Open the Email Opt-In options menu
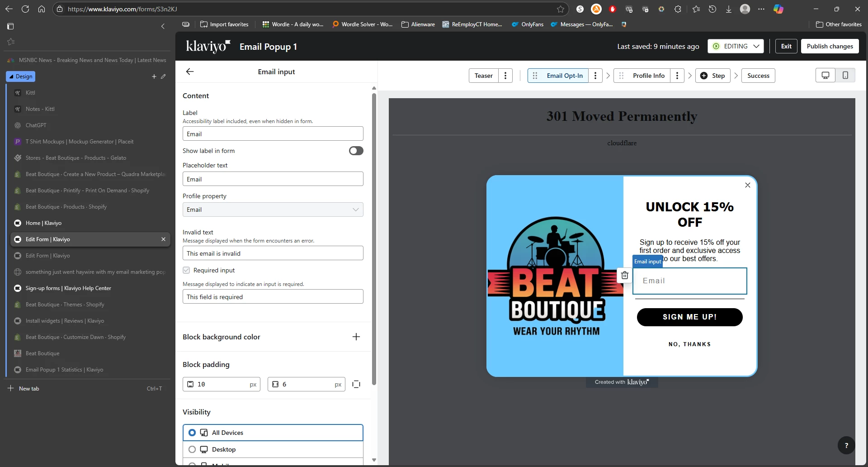Viewport: 868px width, 467px height. (595, 76)
